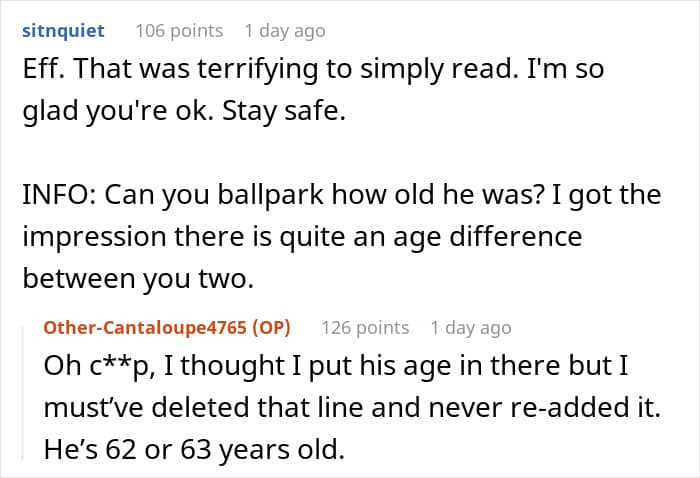
Task: Click the 126 points score
Action: tap(365, 327)
